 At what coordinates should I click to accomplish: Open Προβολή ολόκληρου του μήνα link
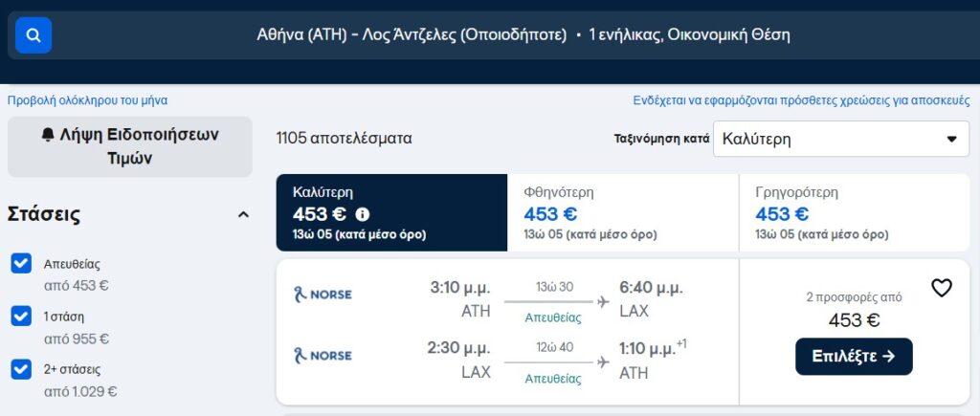(87, 100)
